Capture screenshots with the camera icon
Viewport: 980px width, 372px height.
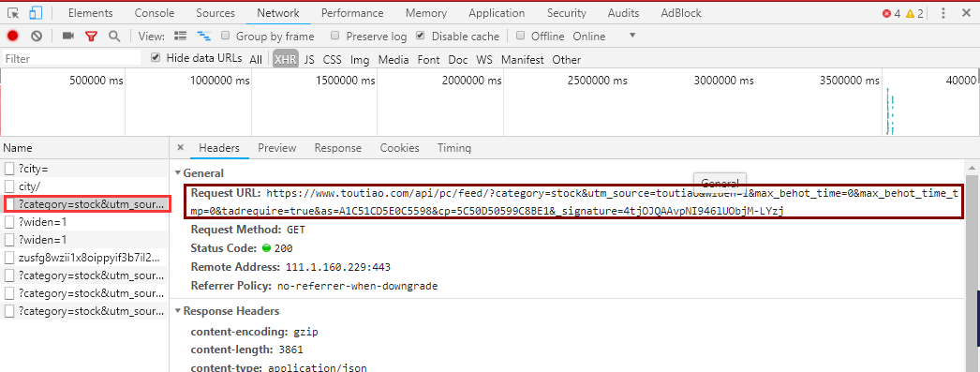click(x=68, y=37)
